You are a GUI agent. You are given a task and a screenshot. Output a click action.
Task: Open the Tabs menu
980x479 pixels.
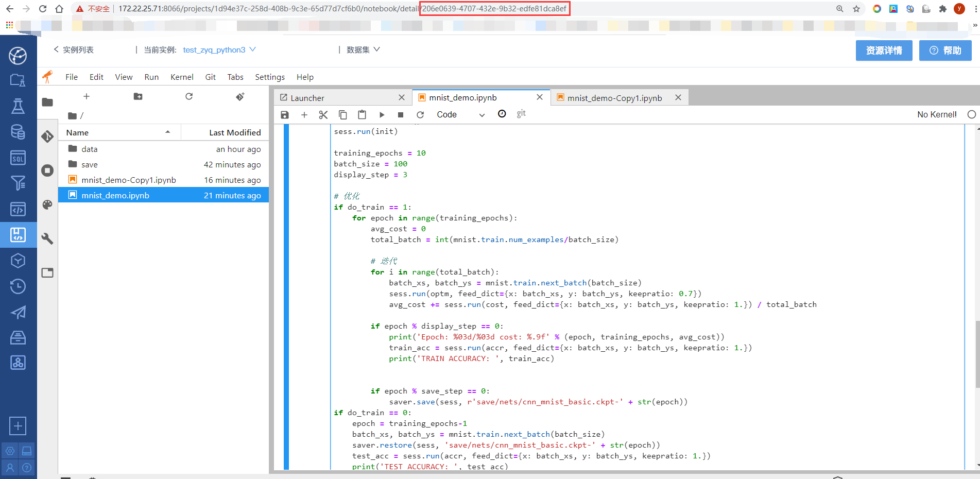(x=235, y=77)
